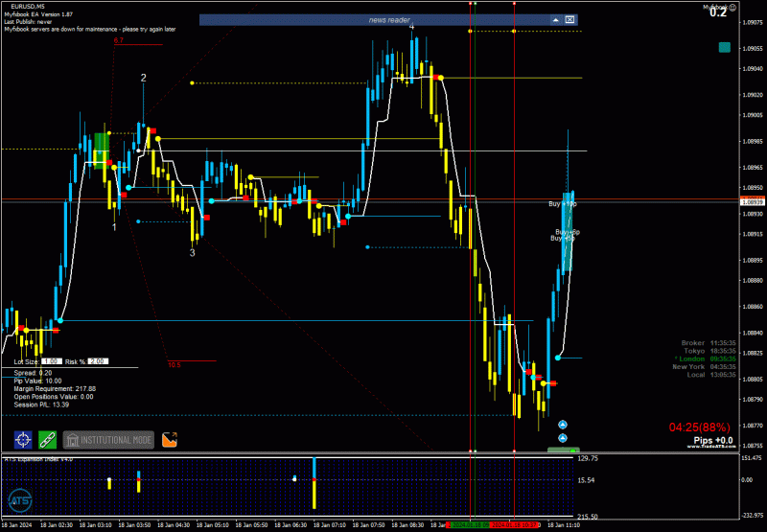Click the teal square button near 1.09055
Image resolution: width=767 pixels, height=532 pixels.
(725, 47)
